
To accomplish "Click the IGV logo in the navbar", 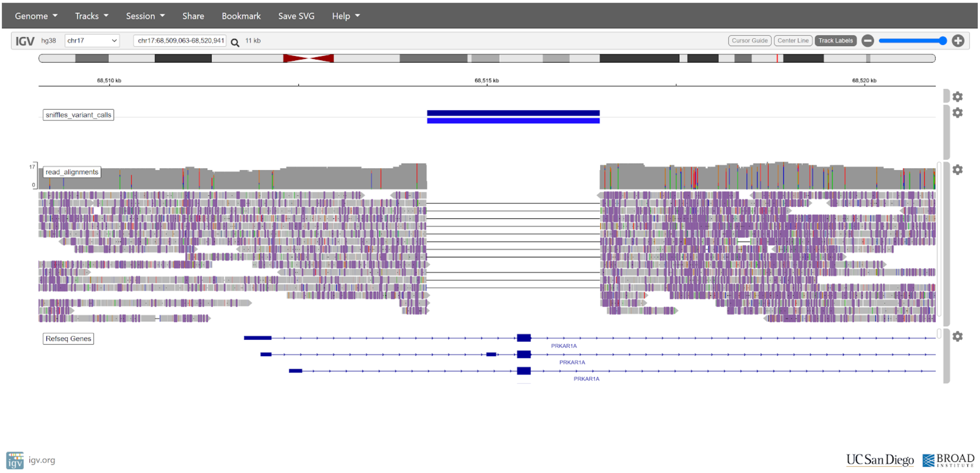I will point(25,41).
